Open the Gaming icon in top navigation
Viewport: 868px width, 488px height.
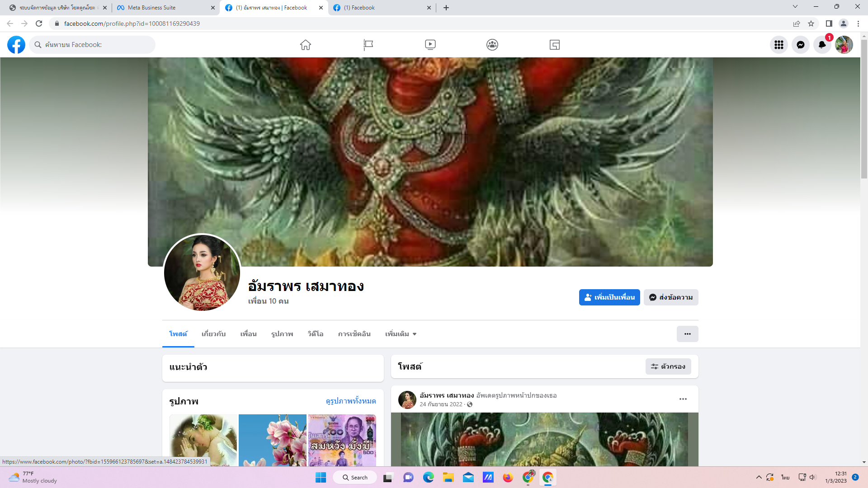click(x=555, y=45)
